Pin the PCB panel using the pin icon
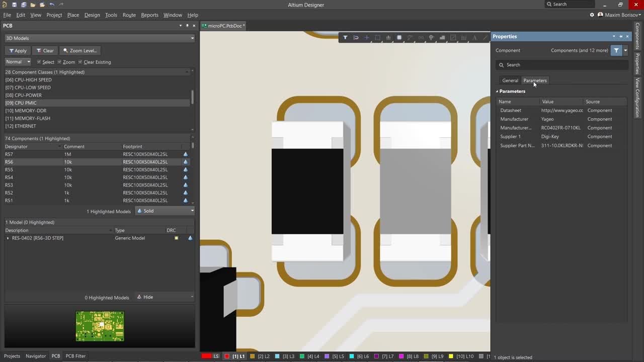644x362 pixels. coord(187,26)
